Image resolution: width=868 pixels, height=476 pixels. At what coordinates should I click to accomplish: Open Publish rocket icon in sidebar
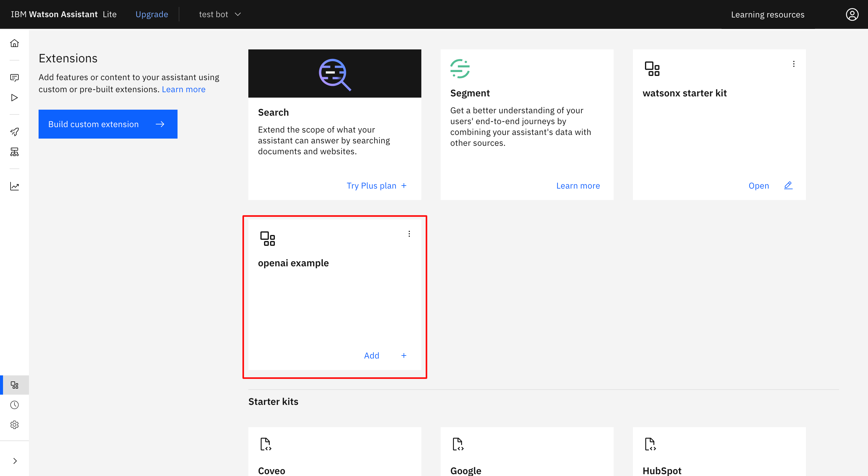[x=14, y=132]
